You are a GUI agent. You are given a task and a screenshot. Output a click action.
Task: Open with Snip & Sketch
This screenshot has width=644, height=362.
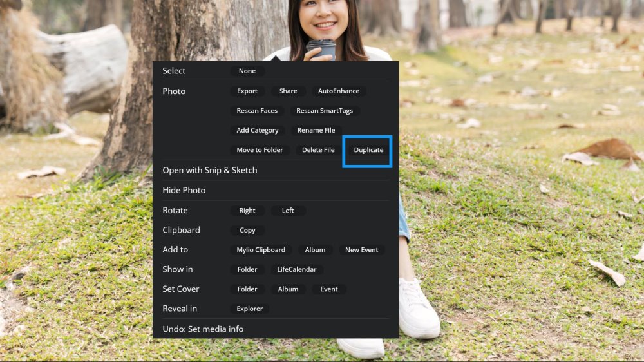pos(276,170)
